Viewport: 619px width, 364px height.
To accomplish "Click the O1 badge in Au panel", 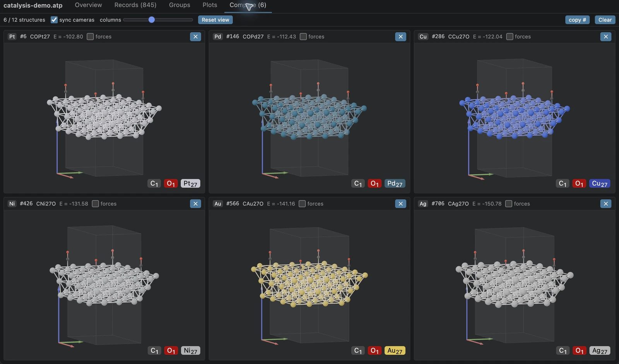I will tap(374, 350).
